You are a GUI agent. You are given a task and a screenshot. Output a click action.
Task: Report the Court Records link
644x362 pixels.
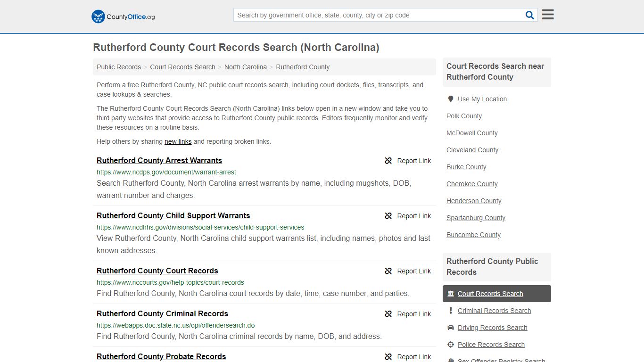click(x=408, y=271)
